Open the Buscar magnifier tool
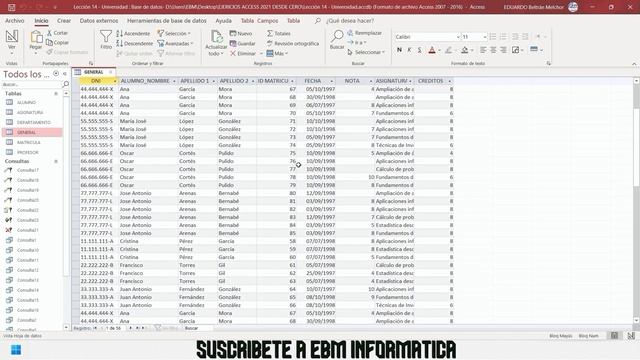The image size is (640, 360). pos(337,40)
